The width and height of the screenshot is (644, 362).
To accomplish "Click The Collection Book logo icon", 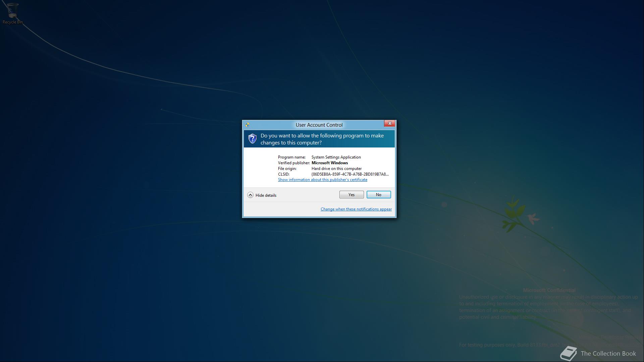I will 568,353.
